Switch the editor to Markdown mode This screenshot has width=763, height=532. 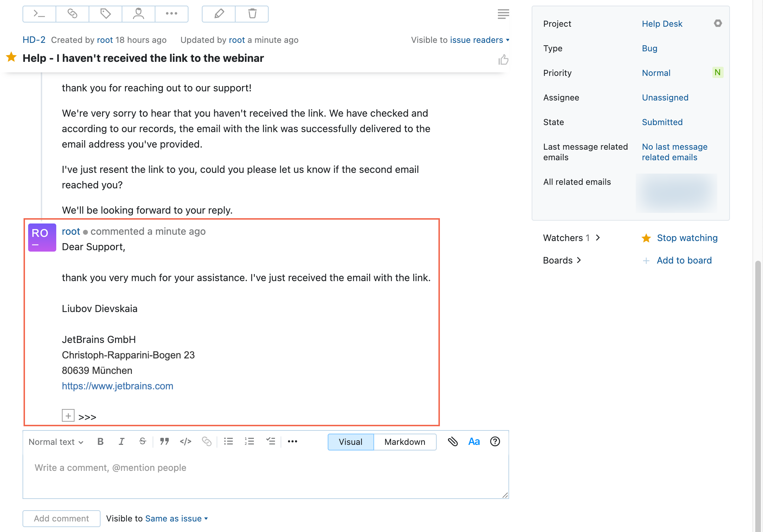pos(405,442)
